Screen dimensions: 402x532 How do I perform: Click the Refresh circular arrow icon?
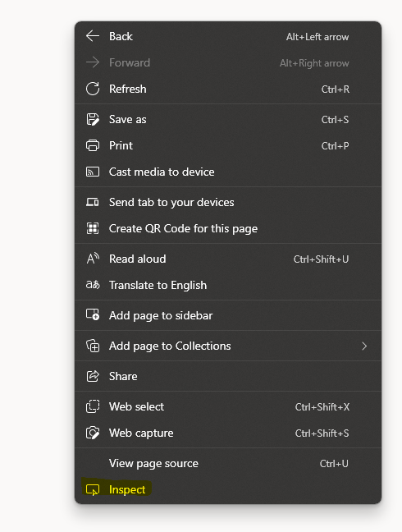click(x=93, y=89)
